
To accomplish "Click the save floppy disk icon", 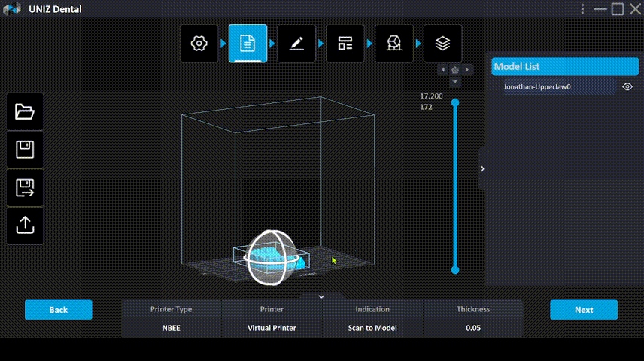I will tap(25, 150).
